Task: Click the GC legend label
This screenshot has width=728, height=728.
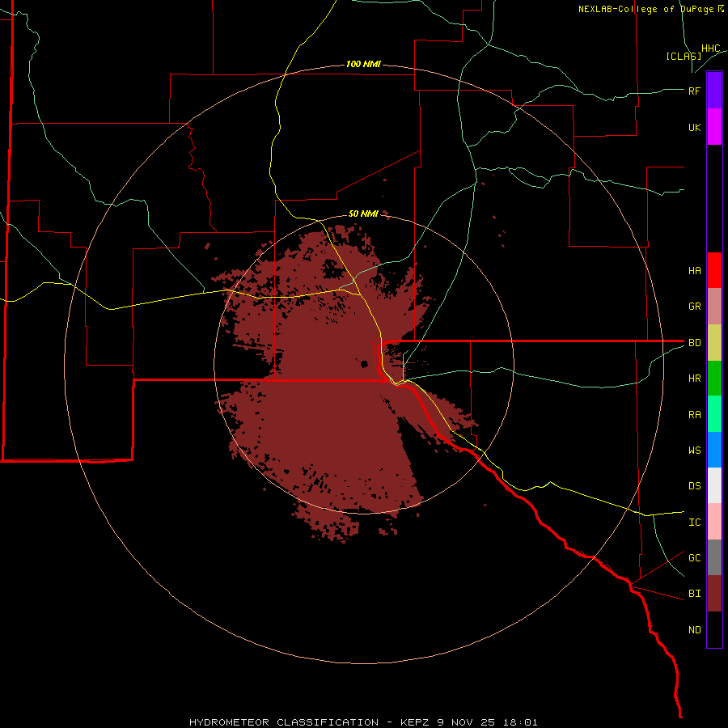Action: [x=694, y=557]
